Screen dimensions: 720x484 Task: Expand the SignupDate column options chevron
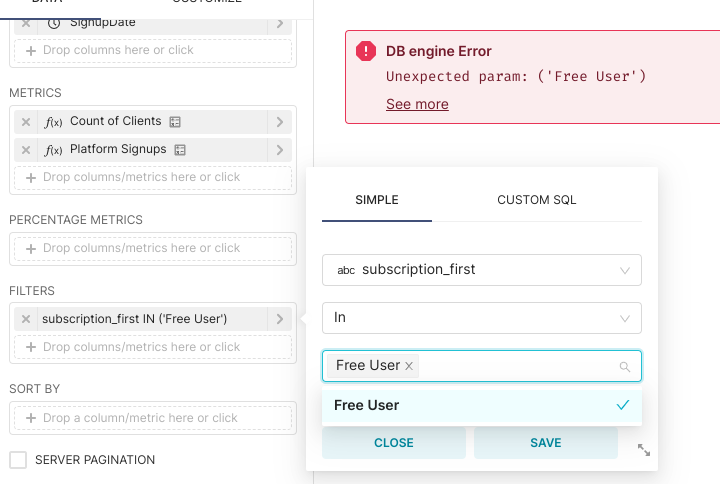tap(280, 23)
